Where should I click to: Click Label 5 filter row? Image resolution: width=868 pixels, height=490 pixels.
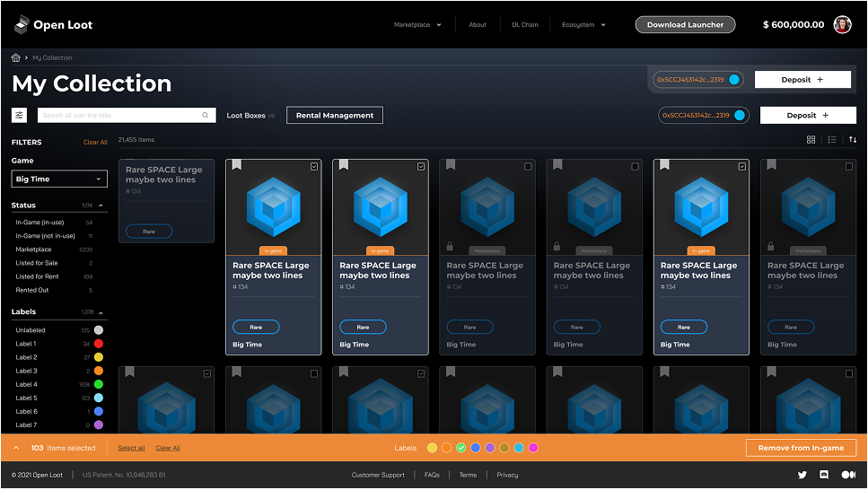(57, 398)
